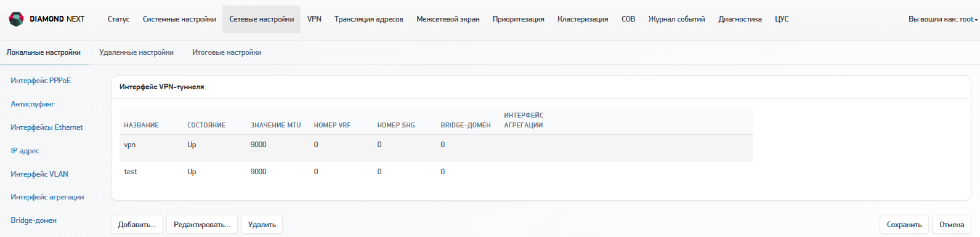
Task: Go to Трансляция адресов
Action: pos(368,19)
